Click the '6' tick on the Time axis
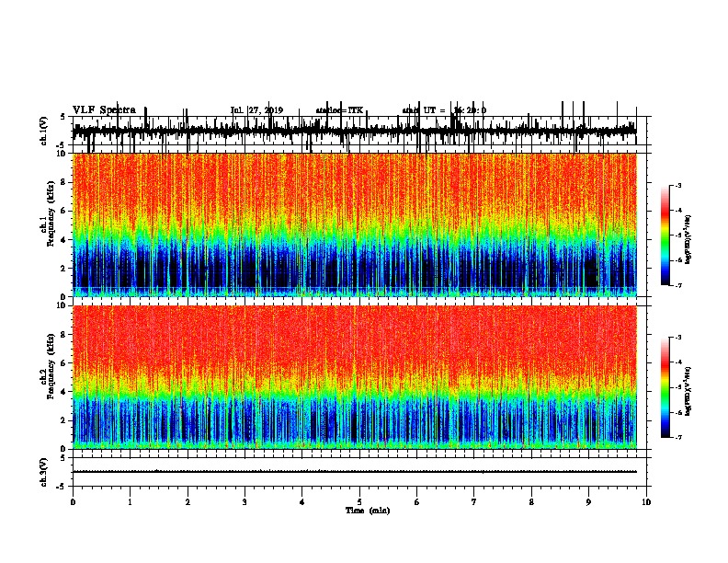 (x=417, y=502)
